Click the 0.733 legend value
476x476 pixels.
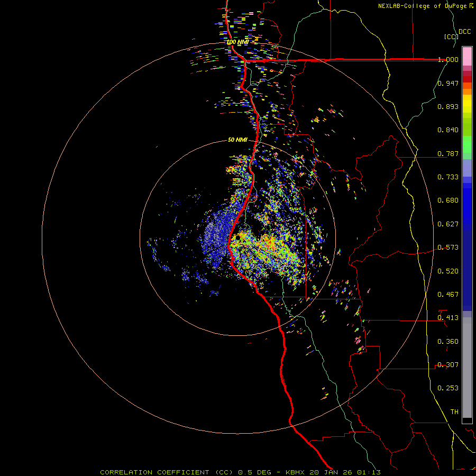click(x=448, y=177)
